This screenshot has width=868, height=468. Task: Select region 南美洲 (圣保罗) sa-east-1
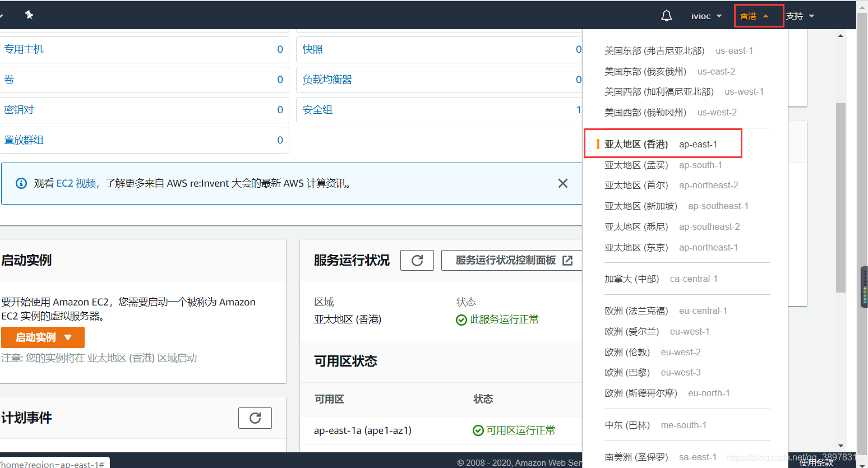pos(661,457)
